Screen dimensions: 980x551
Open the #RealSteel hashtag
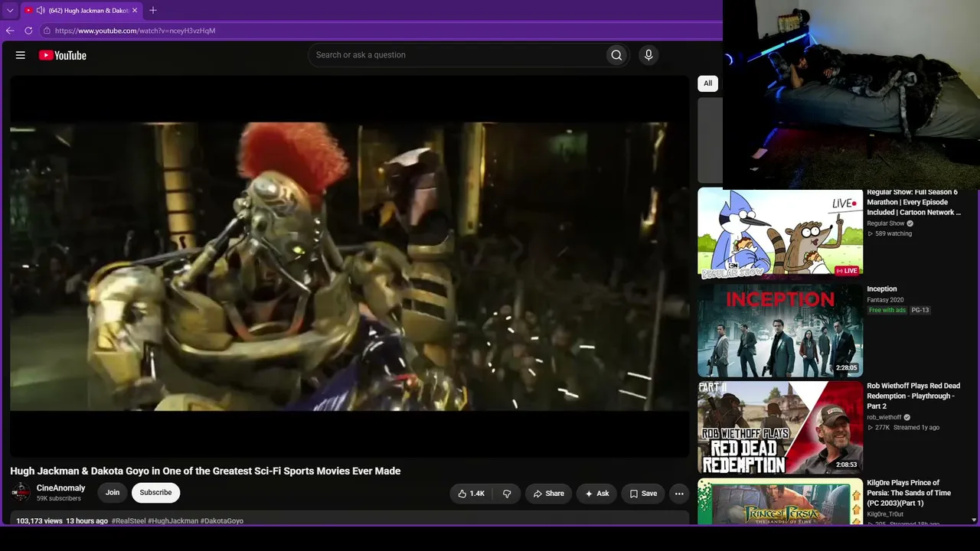pos(129,521)
